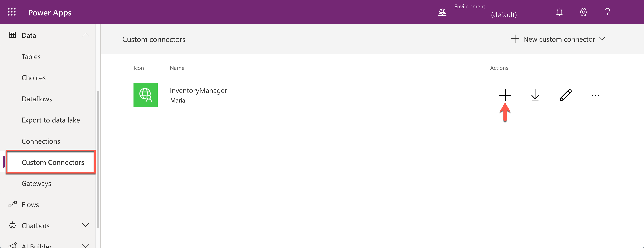Collapse the Data section chevron
644x248 pixels.
click(85, 35)
